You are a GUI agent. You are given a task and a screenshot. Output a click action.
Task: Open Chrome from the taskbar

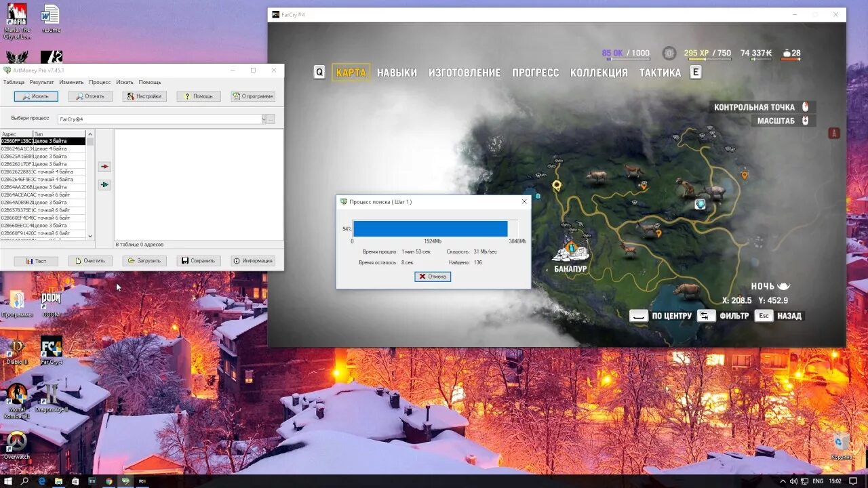[108, 481]
